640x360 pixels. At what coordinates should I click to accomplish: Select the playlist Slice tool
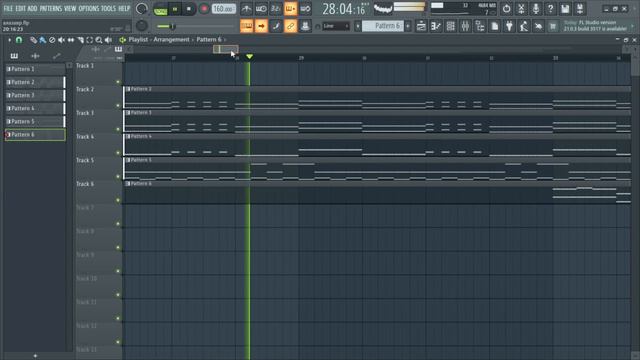[x=80, y=40]
